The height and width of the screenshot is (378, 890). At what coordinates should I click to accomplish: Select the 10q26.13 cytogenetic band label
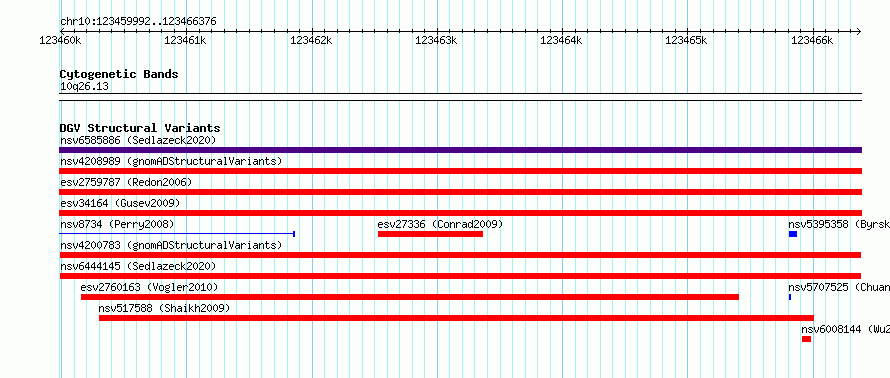(84, 86)
